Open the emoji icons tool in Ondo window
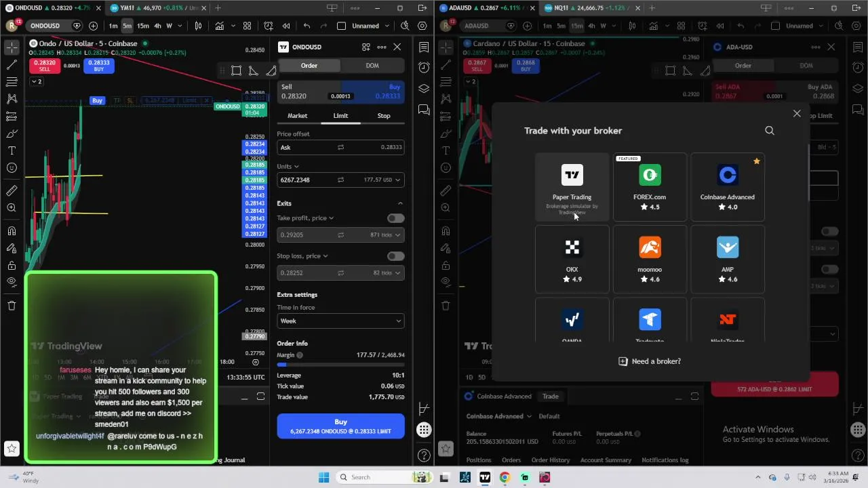The image size is (868, 488). 12,167
